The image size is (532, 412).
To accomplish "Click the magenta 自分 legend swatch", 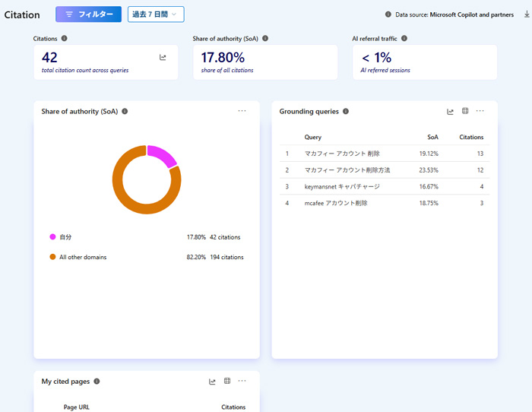I will pyautogui.click(x=52, y=237).
